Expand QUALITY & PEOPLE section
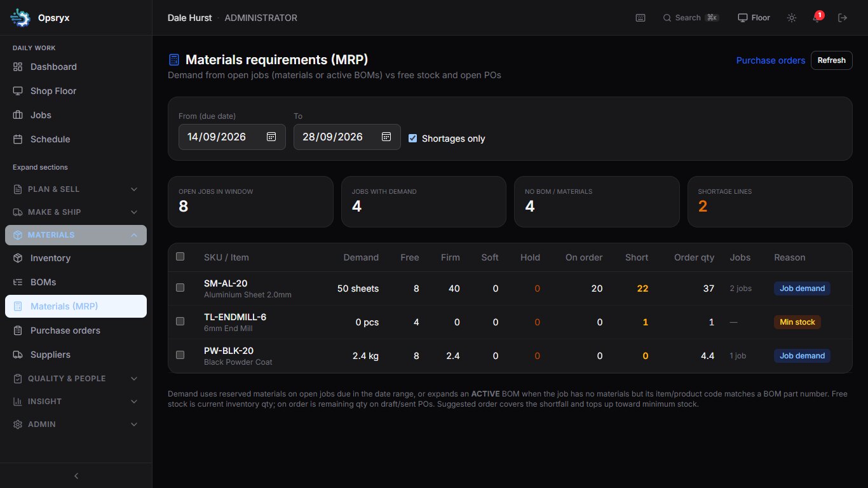This screenshot has width=868, height=488. pyautogui.click(x=76, y=379)
